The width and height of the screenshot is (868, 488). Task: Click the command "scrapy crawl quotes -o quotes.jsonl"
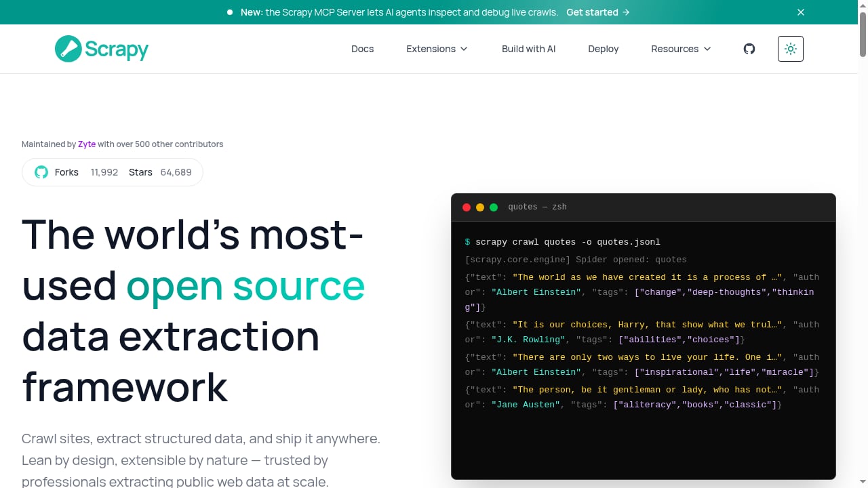(568, 242)
